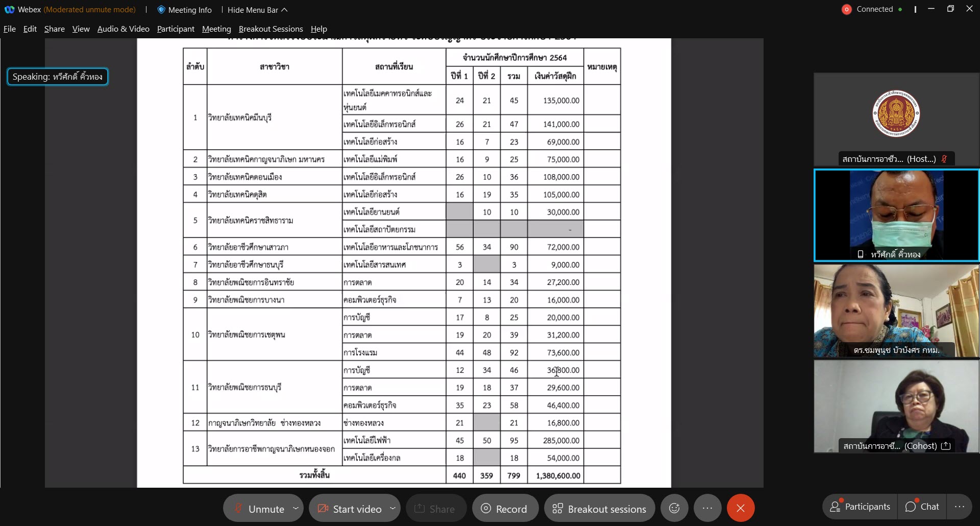Open the Meeting menu

(216, 29)
